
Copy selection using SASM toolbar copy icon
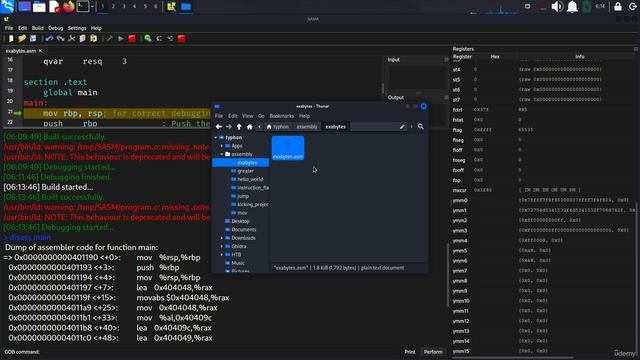click(82, 38)
